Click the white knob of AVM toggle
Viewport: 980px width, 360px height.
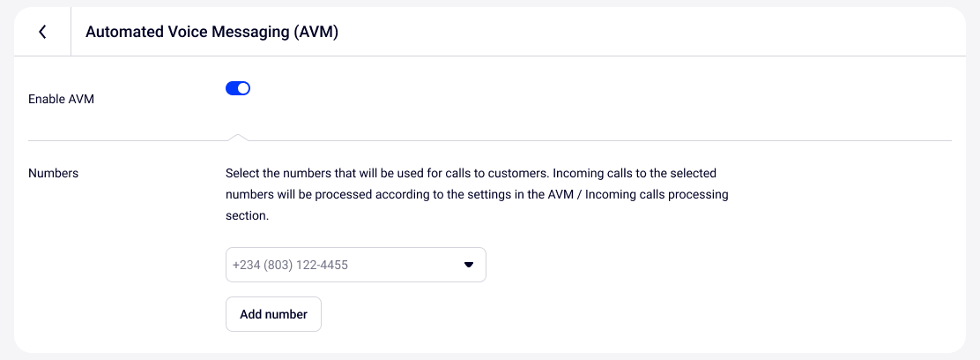(x=244, y=88)
